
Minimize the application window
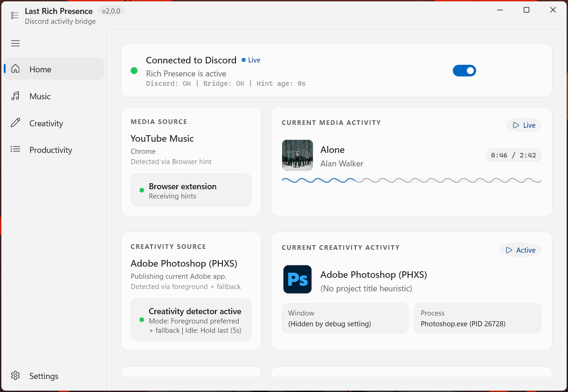(500, 10)
